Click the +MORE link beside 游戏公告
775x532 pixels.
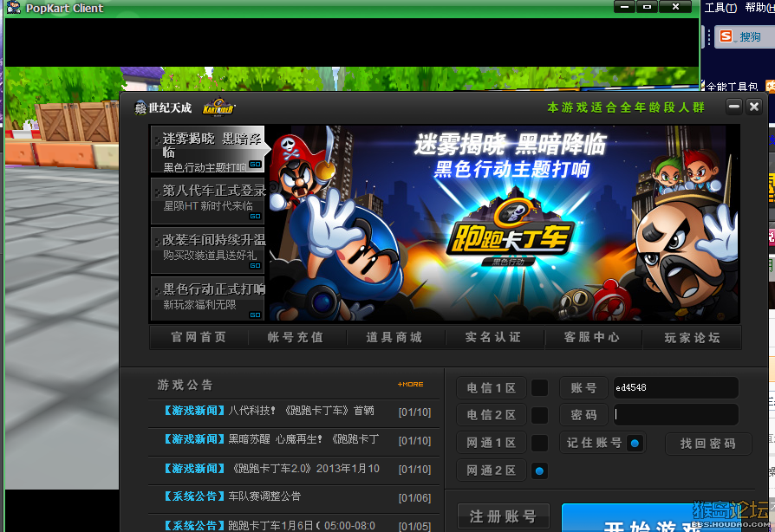click(410, 385)
